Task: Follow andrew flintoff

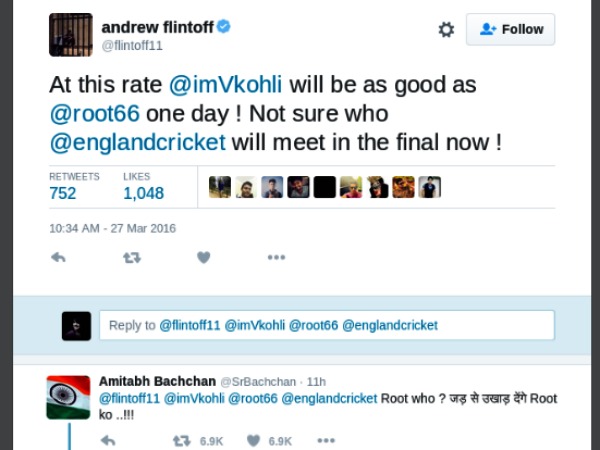Action: 511,30
